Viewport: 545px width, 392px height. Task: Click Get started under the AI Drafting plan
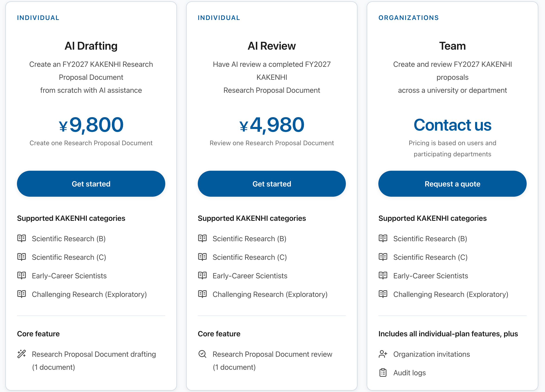coord(91,184)
